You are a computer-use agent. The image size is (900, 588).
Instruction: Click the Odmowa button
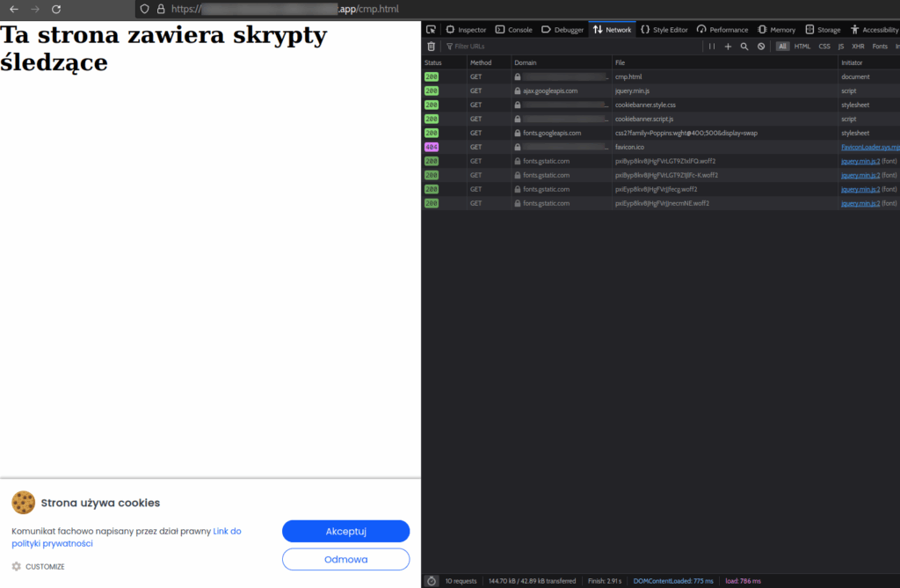346,559
